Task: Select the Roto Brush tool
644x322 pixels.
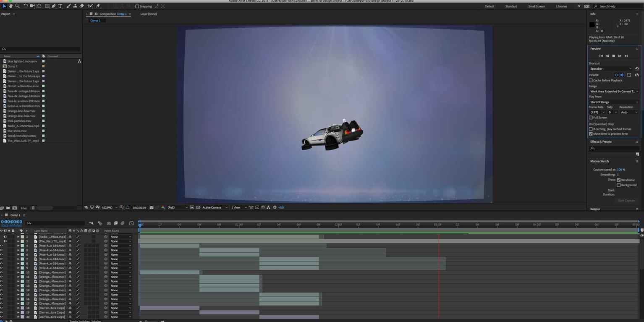Action: [90, 6]
